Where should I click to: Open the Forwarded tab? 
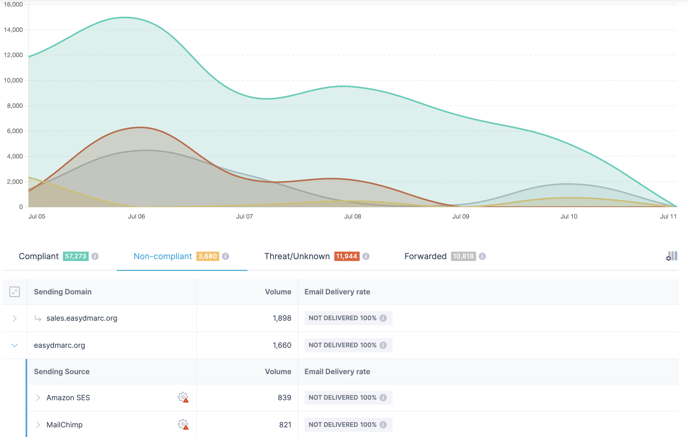point(425,257)
